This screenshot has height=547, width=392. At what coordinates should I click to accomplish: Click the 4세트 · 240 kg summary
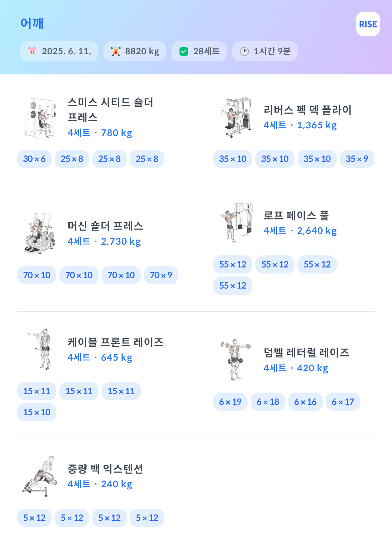pos(100,484)
